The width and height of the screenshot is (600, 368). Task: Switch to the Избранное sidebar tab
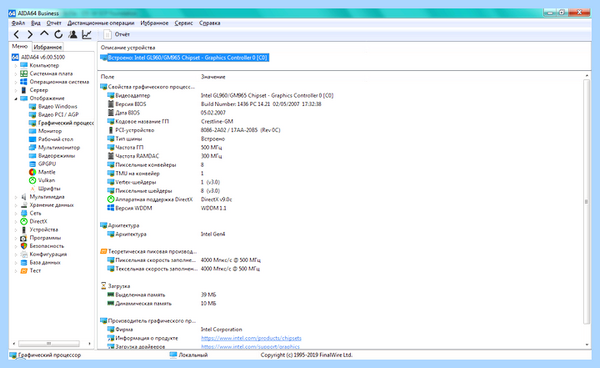click(47, 47)
